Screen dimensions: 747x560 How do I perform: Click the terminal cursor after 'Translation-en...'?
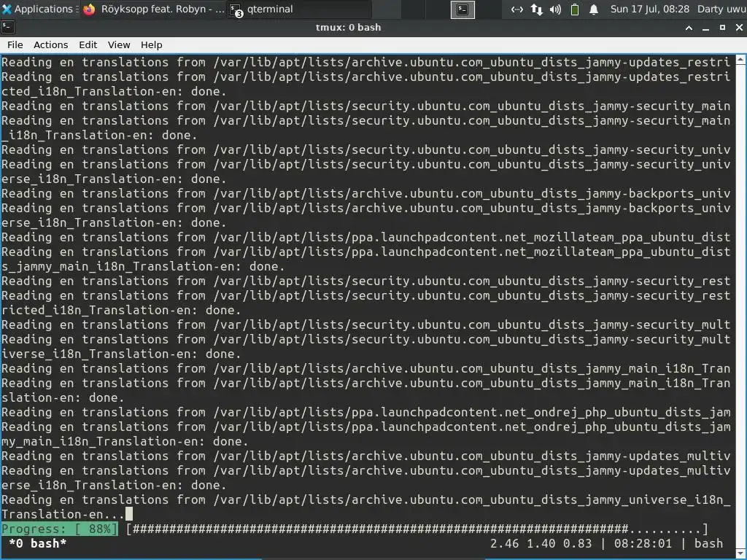click(x=129, y=514)
